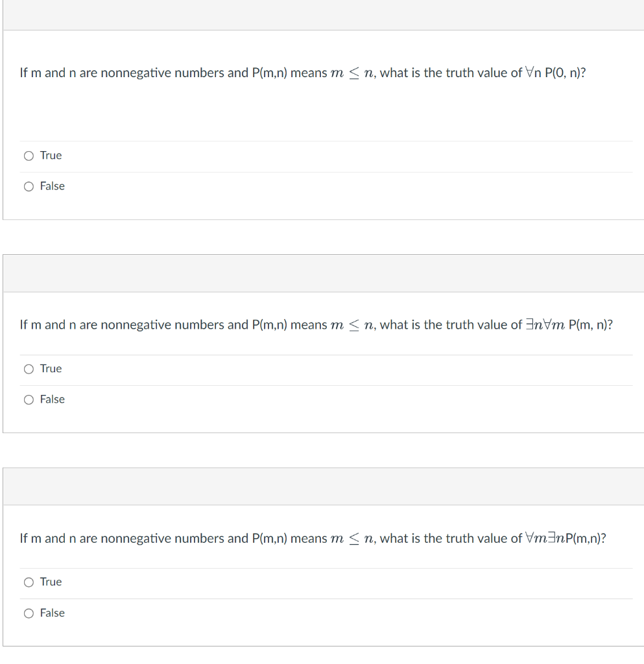Click the header bar above the third question
644x664 pixels.
click(x=322, y=486)
